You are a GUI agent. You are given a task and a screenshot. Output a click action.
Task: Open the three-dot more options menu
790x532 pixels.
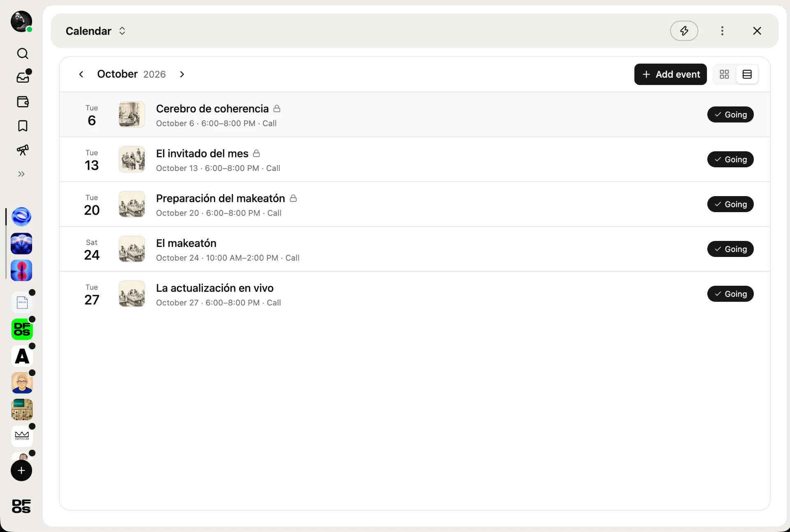click(722, 31)
